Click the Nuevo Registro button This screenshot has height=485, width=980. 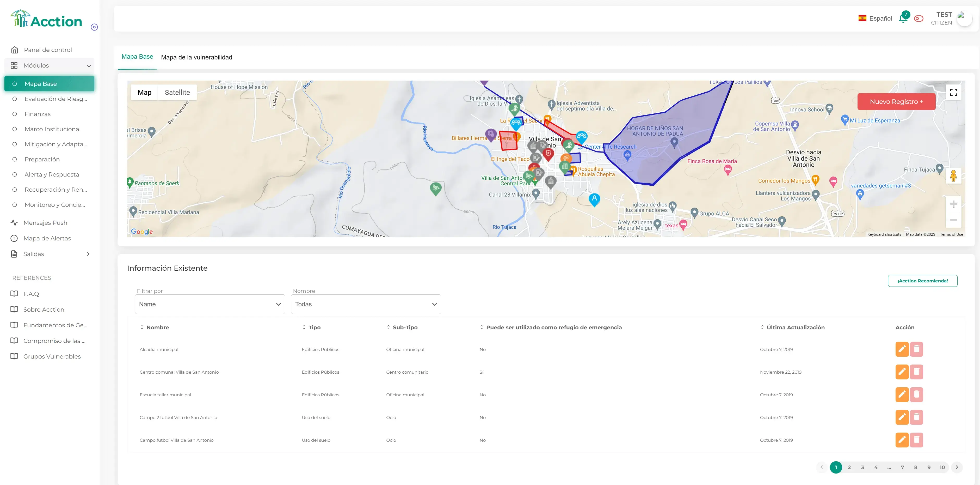pos(896,101)
